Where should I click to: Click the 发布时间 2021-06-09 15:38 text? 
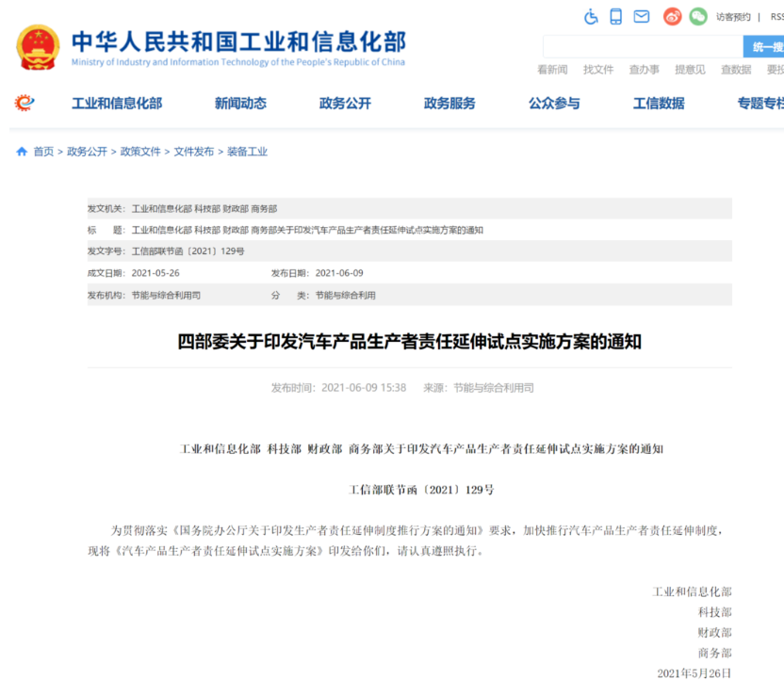(338, 388)
